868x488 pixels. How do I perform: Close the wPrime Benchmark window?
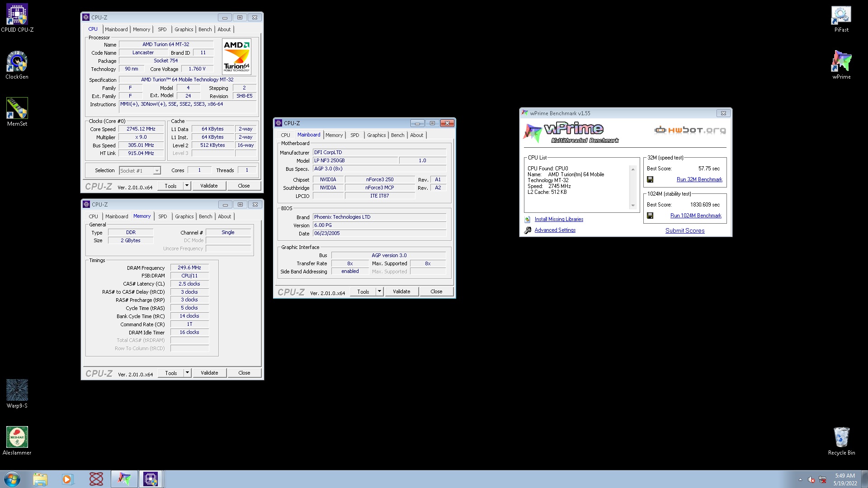pyautogui.click(x=723, y=113)
